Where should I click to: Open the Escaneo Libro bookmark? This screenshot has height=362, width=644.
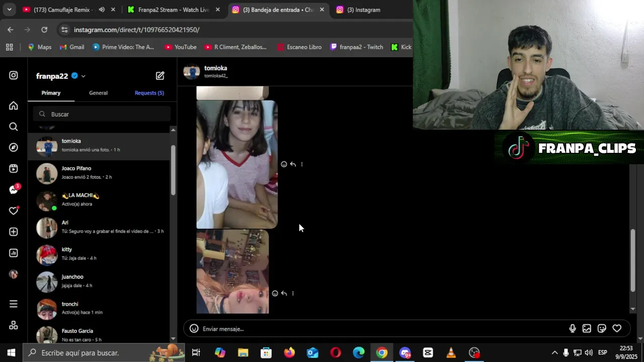coord(299,47)
